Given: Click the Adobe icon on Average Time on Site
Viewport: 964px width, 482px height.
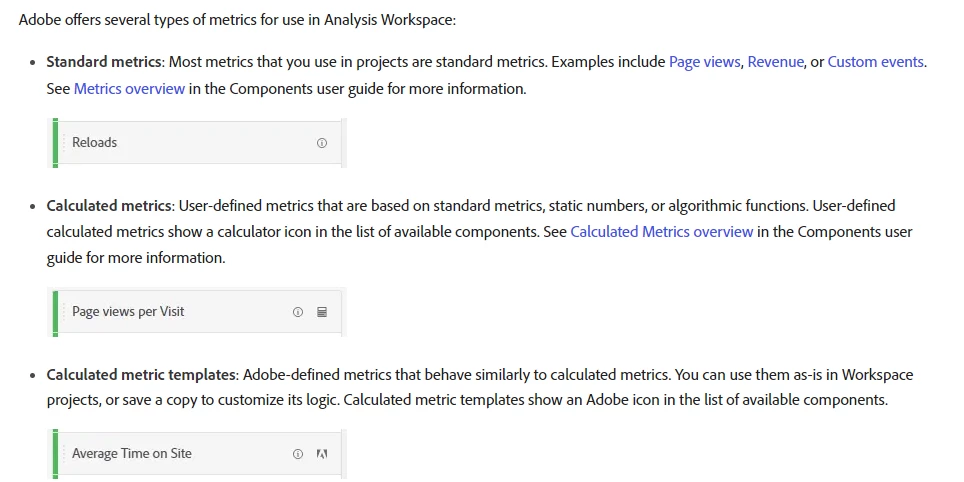Looking at the screenshot, I should (322, 454).
